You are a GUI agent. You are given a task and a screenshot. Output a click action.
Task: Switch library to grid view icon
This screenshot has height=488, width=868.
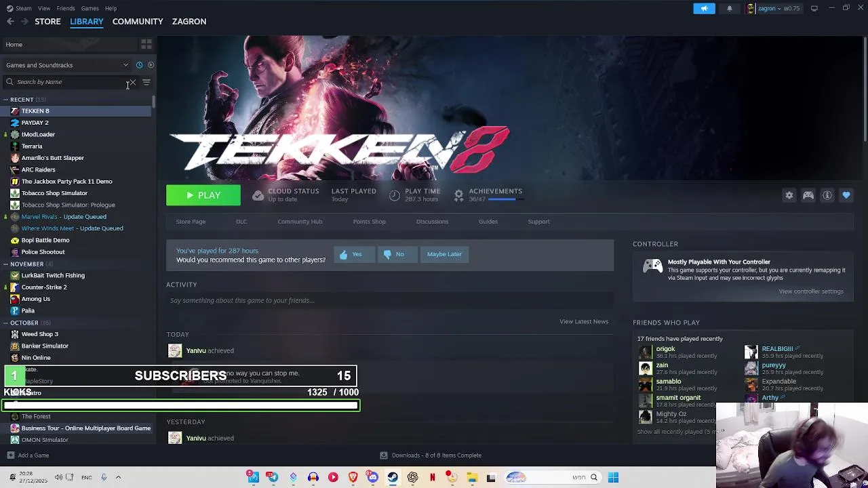(x=146, y=45)
